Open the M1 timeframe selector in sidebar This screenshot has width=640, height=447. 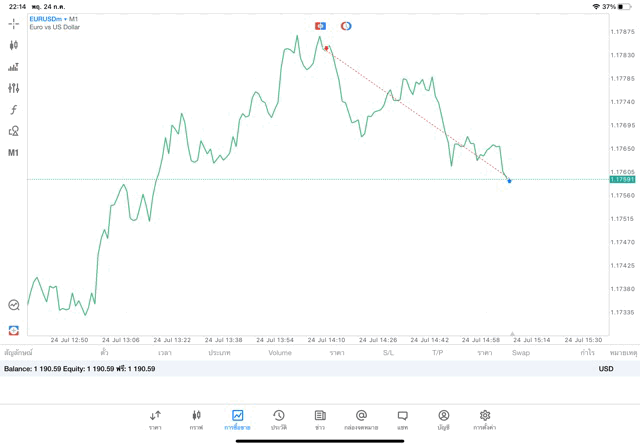14,153
